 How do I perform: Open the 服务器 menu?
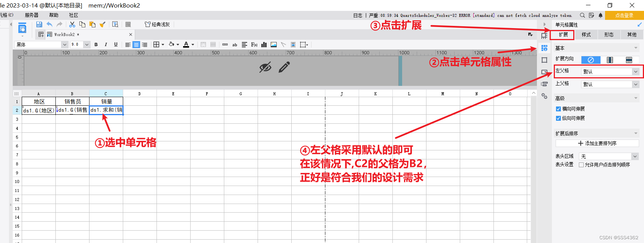click(x=31, y=15)
